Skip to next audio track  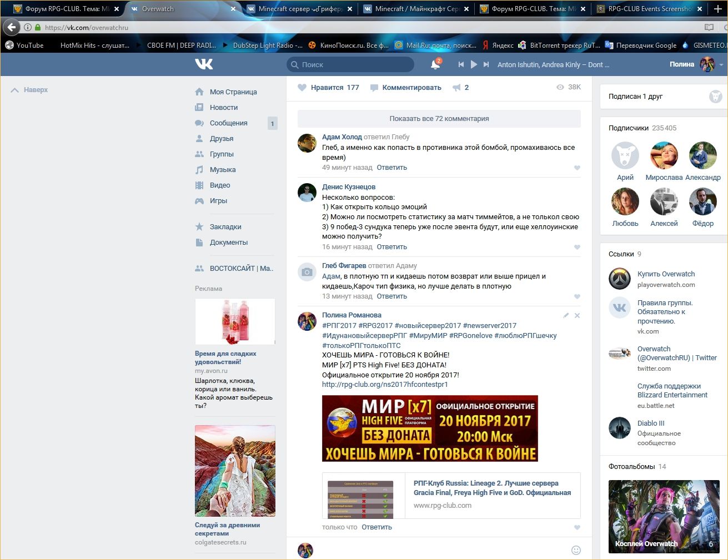[486, 64]
